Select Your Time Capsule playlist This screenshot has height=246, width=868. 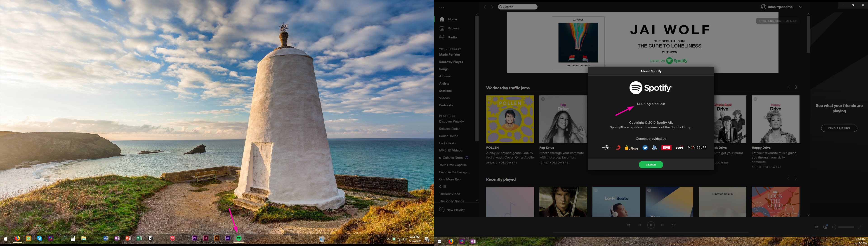point(453,165)
